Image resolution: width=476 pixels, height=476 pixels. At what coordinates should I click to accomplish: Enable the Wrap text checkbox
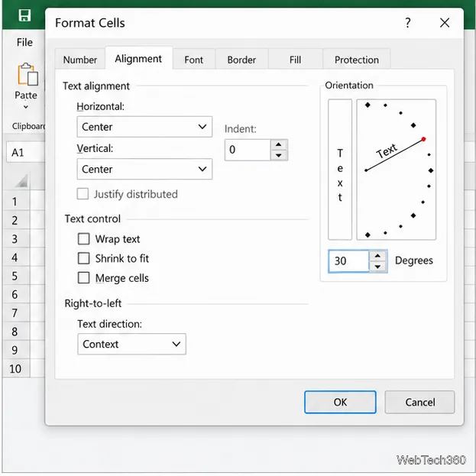point(84,239)
